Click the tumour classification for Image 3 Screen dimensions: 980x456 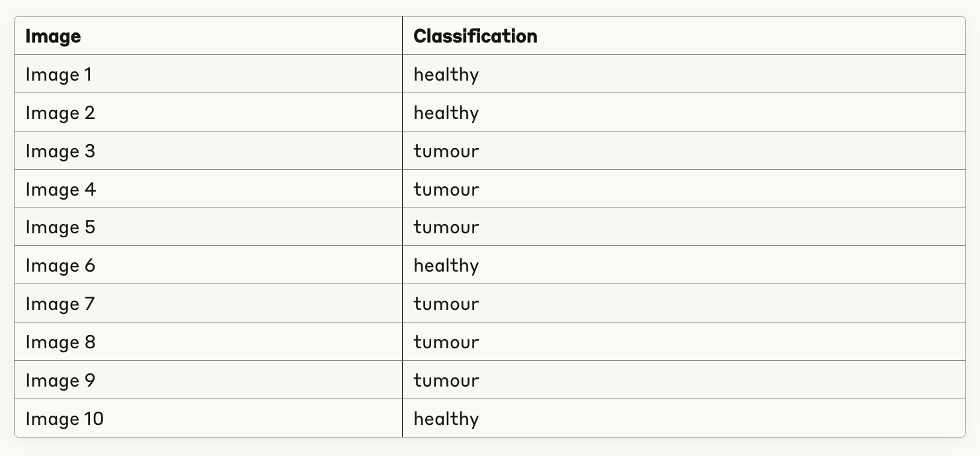pos(446,151)
